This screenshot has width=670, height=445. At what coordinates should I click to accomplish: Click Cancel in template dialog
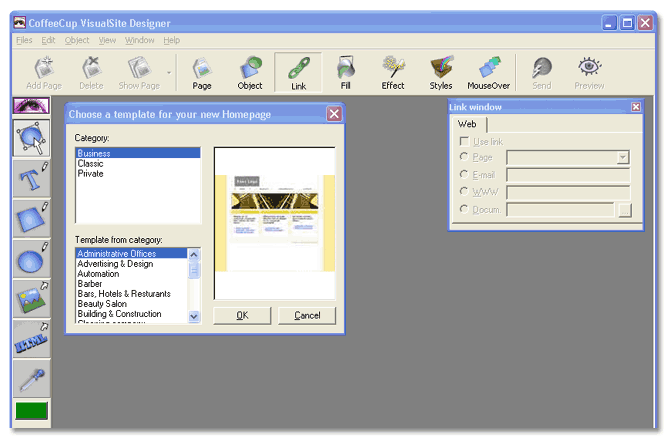tap(307, 315)
